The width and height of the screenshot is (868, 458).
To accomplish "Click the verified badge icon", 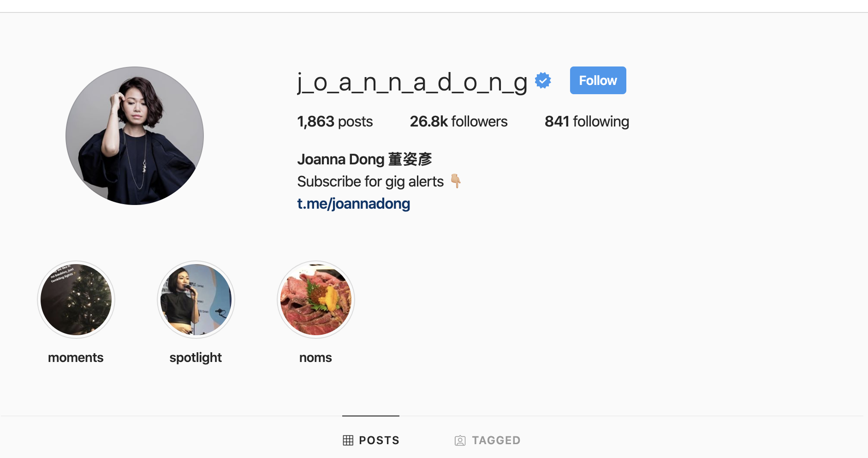I will coord(543,80).
